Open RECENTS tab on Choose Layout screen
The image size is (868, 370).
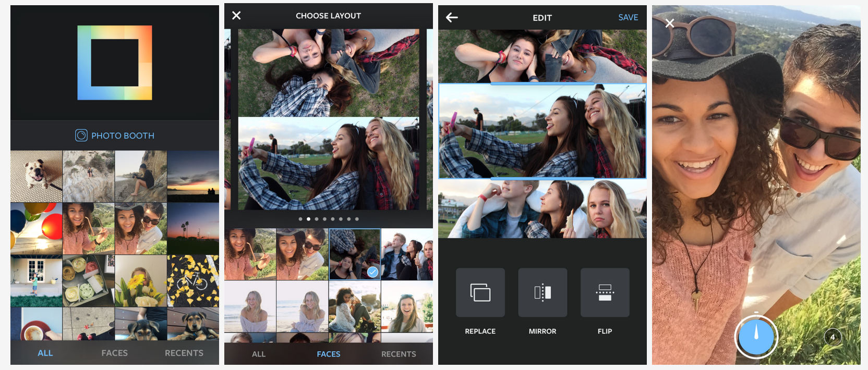(399, 354)
